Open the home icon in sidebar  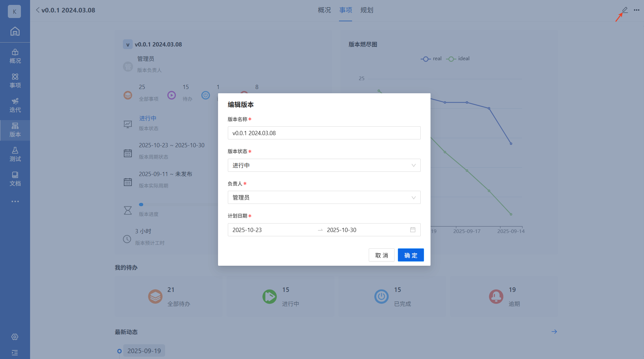15,31
